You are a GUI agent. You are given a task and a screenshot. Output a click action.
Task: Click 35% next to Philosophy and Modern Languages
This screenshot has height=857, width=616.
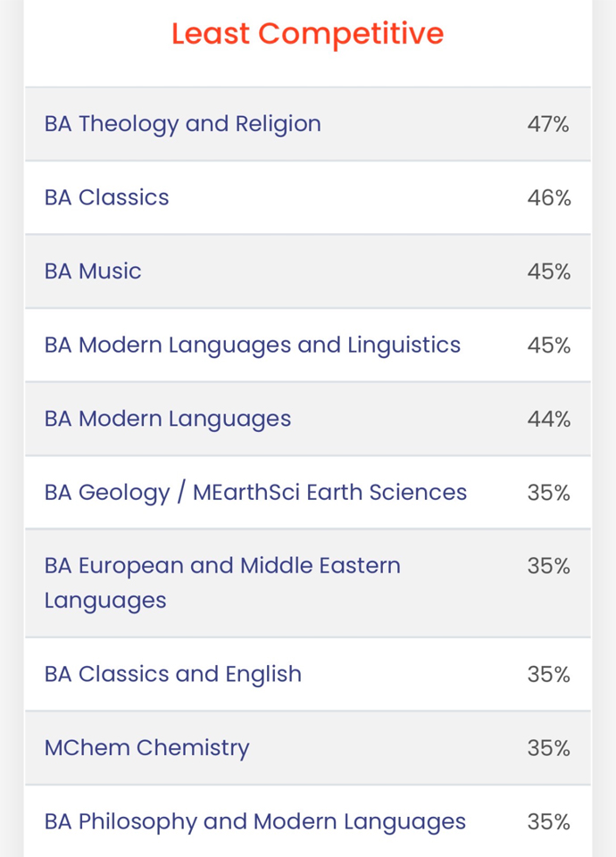click(x=548, y=821)
